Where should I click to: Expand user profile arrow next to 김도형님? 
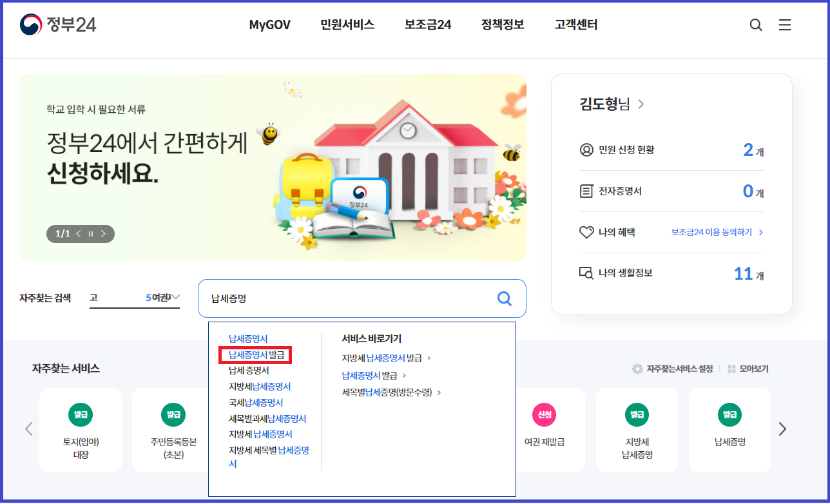[641, 104]
